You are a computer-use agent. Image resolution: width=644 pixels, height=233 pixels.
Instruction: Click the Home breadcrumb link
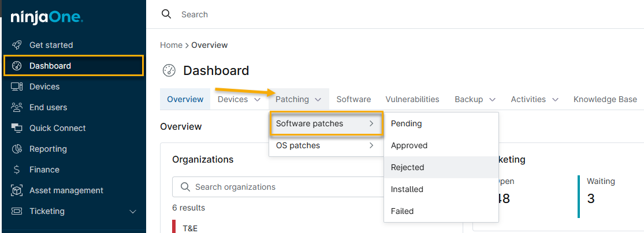tap(171, 45)
